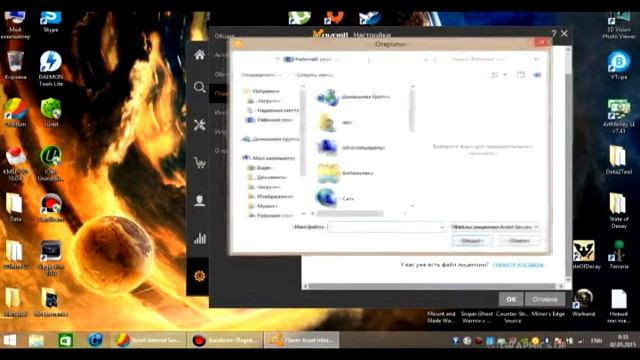Open the Terraria desktop shortcut
The width and height of the screenshot is (640, 360).
(x=618, y=254)
